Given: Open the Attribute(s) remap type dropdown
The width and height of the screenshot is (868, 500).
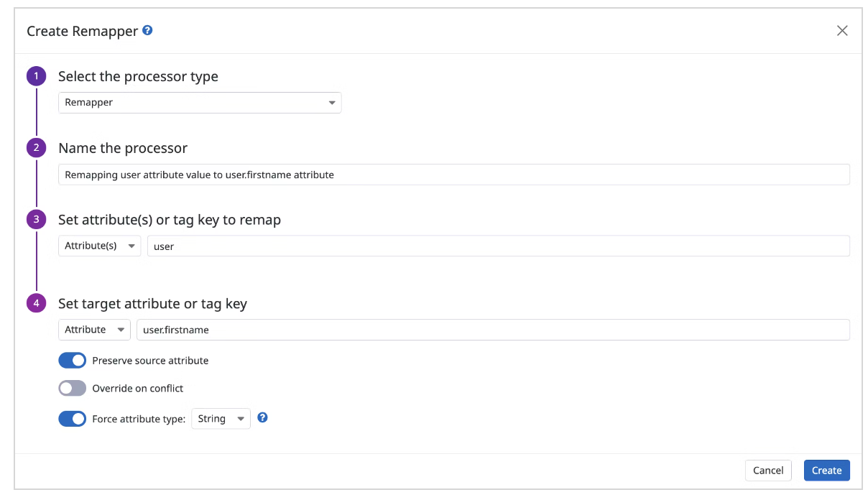Looking at the screenshot, I should (x=99, y=245).
